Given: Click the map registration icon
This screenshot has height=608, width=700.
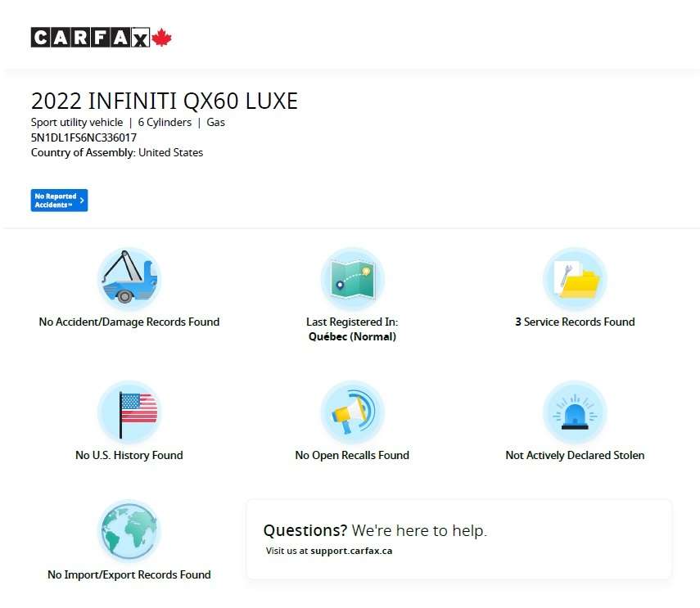Looking at the screenshot, I should 353,278.
